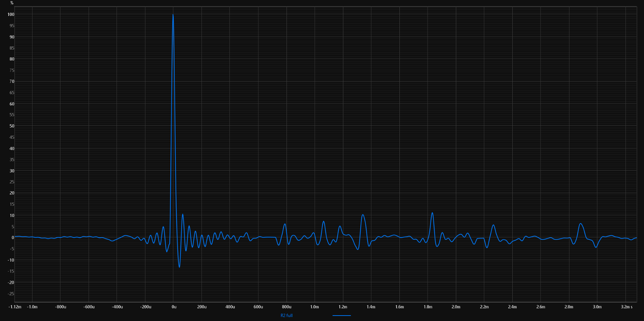
Task: Click the 30 label on the vertical axis
Action: click(x=12, y=171)
